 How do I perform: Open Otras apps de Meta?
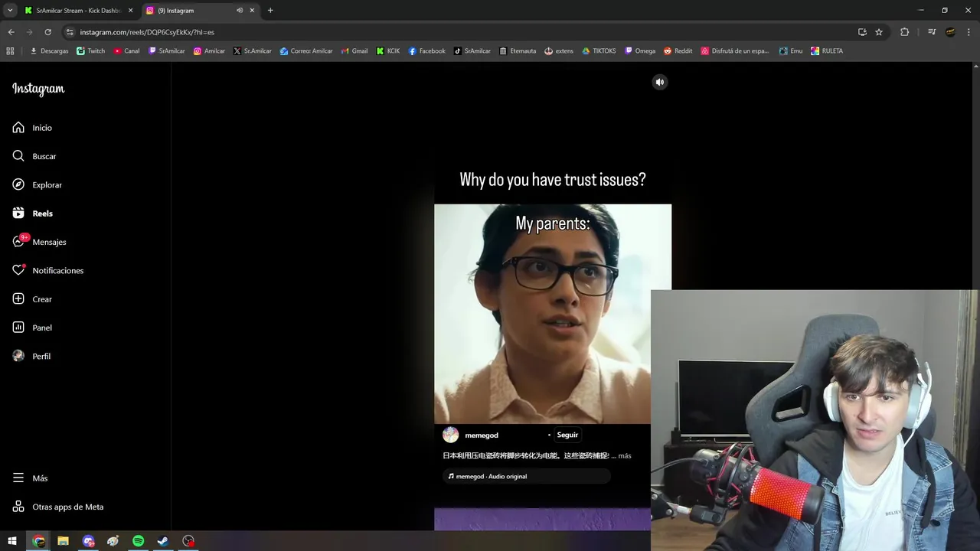click(57, 507)
